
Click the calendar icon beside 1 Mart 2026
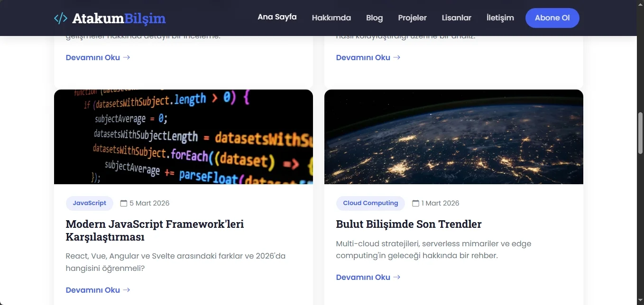(x=415, y=203)
